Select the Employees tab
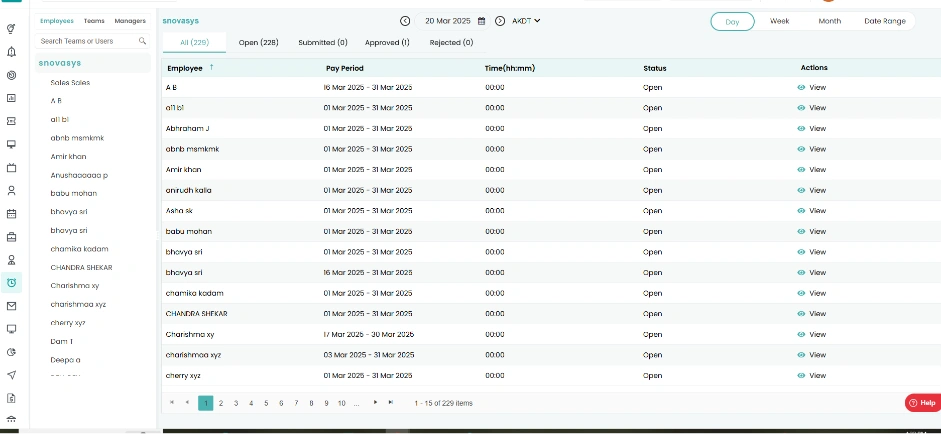The height and width of the screenshot is (448, 942). click(57, 21)
